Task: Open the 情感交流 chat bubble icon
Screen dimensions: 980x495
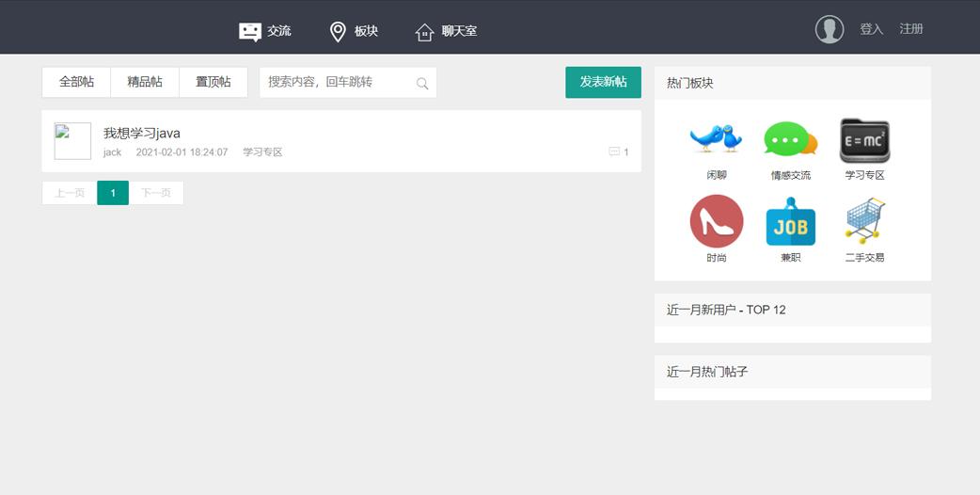Action: [790, 139]
